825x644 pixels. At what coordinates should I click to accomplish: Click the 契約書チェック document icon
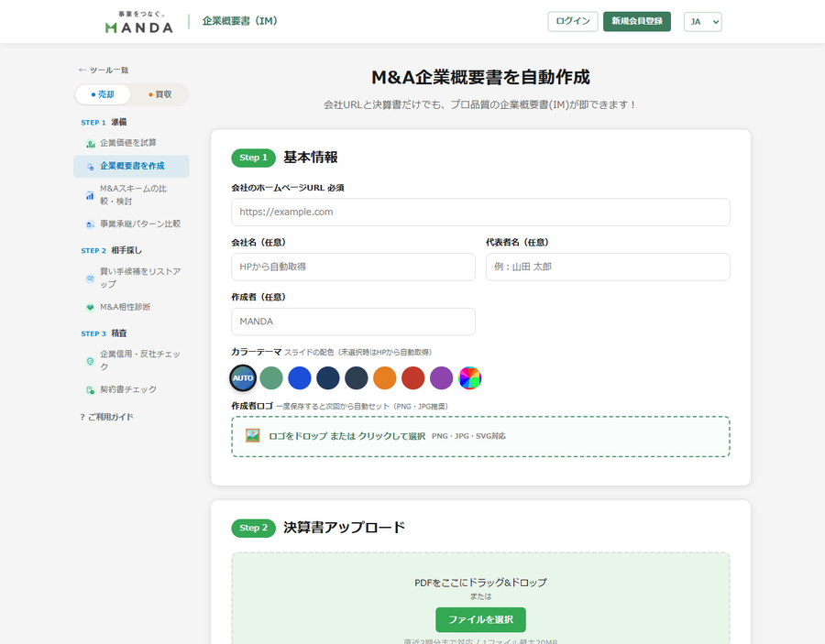[x=91, y=390]
